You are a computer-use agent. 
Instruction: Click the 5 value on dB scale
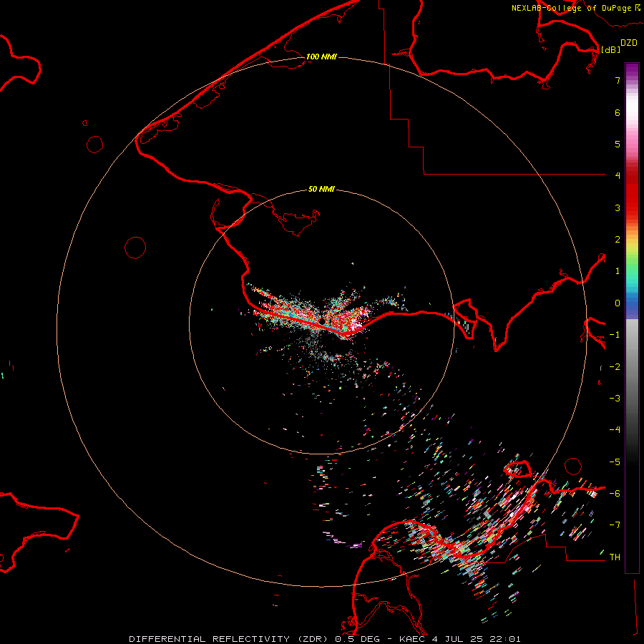pos(618,144)
